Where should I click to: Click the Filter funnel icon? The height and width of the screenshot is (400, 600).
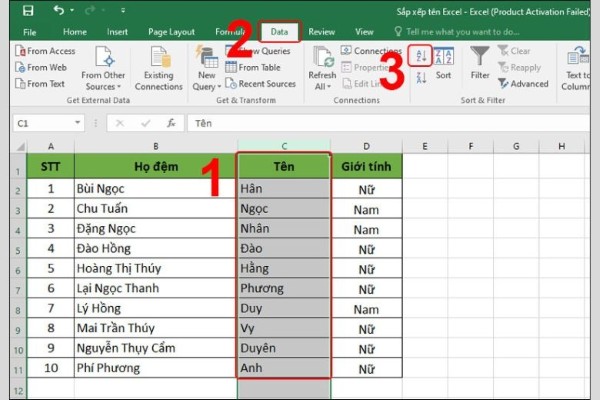480,63
